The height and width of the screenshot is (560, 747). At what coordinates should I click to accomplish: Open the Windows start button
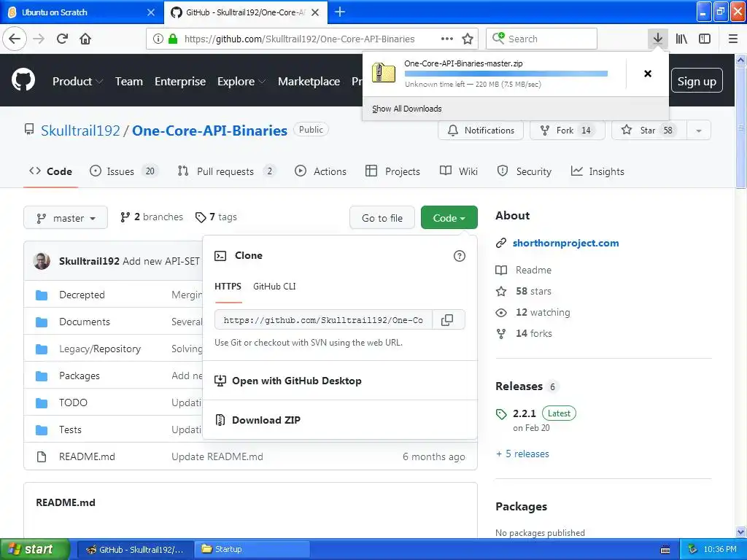pos(34,549)
